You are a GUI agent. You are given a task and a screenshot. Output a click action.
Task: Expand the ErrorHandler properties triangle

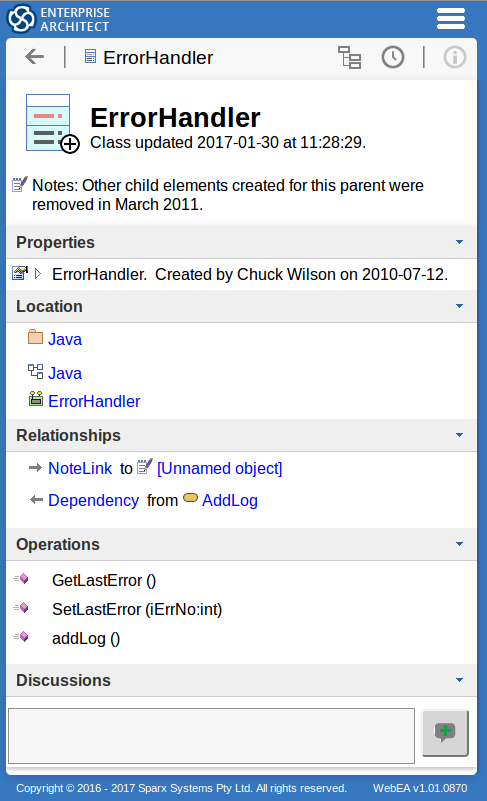(38, 274)
